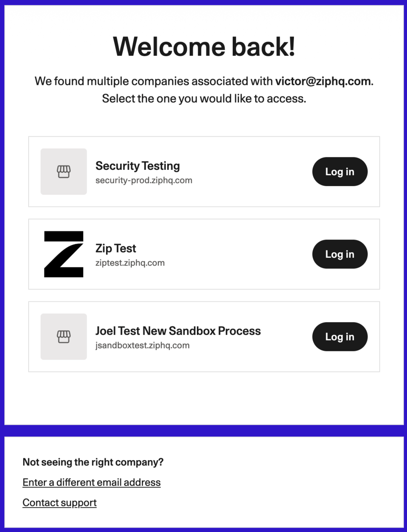Click the purple divider band between panels
This screenshot has height=532, width=407.
(203, 431)
